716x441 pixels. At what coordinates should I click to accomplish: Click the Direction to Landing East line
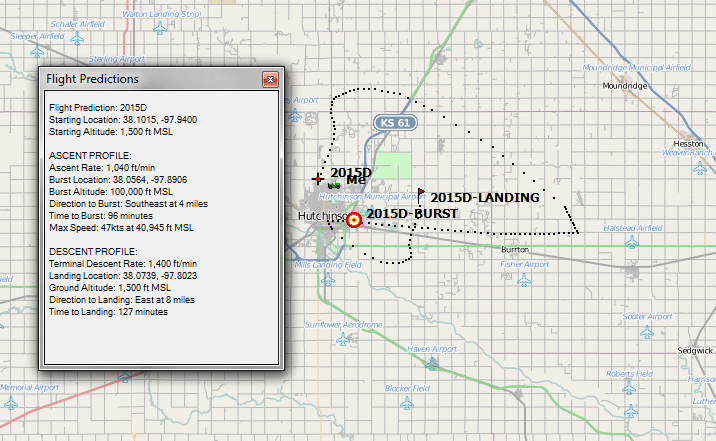(x=122, y=300)
